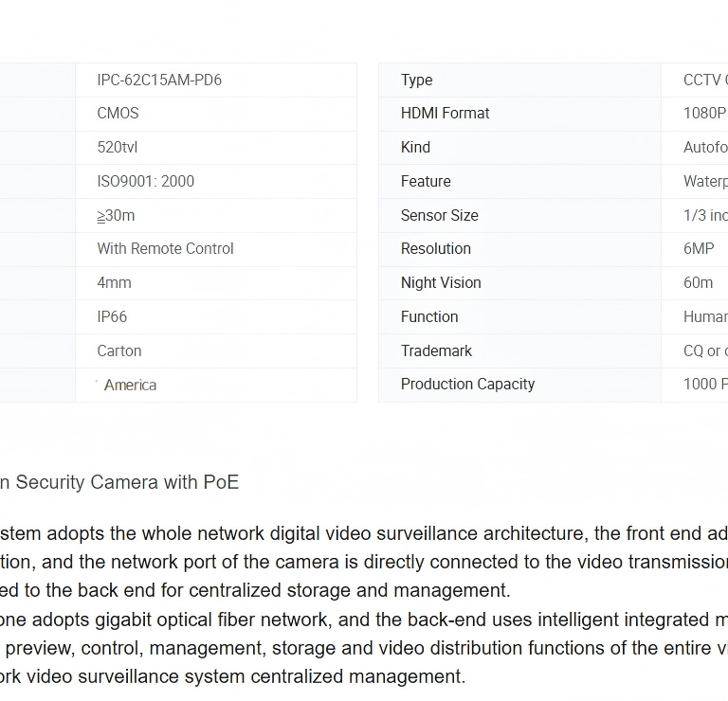Select the Kind row label
This screenshot has width=728, height=701.
[x=415, y=148]
